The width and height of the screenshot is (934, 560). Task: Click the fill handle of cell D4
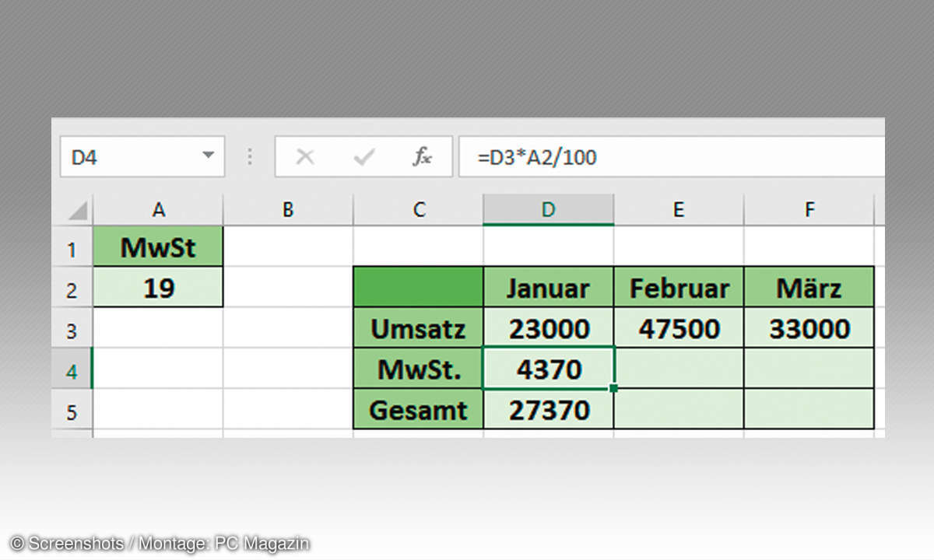point(614,387)
